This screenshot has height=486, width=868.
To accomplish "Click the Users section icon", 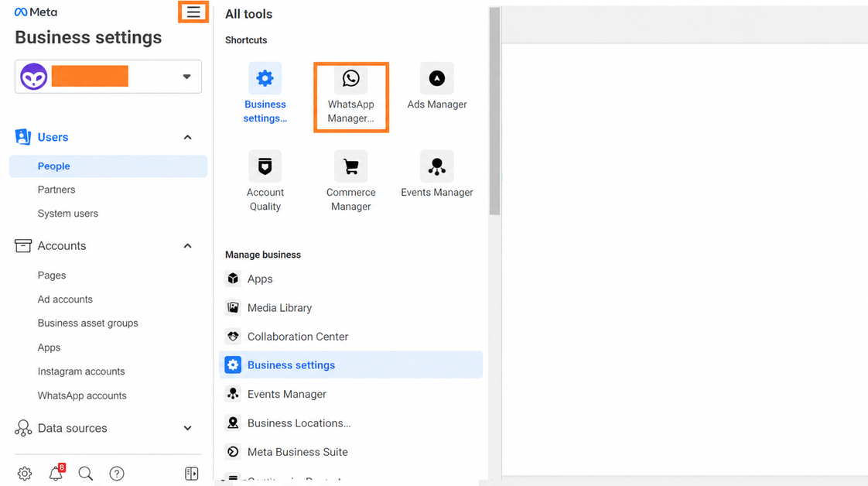I will click(x=22, y=137).
